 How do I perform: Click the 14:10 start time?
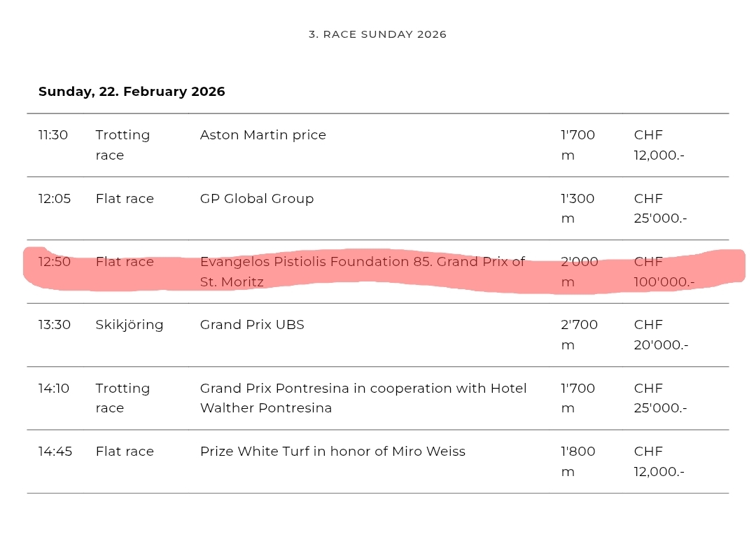tap(54, 389)
